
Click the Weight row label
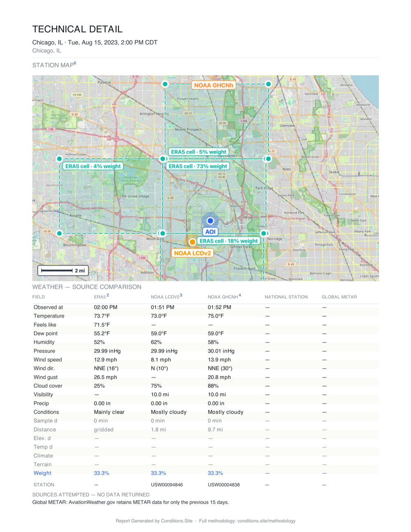click(x=42, y=473)
